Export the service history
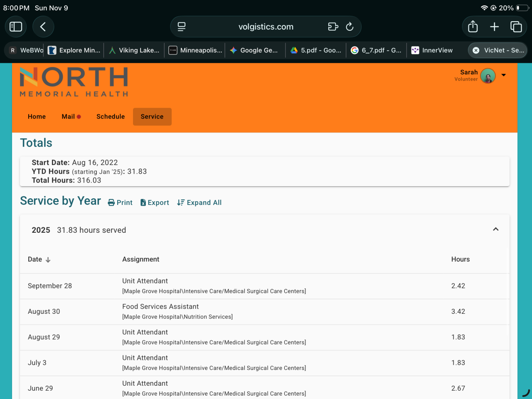The image size is (532, 399). (155, 203)
